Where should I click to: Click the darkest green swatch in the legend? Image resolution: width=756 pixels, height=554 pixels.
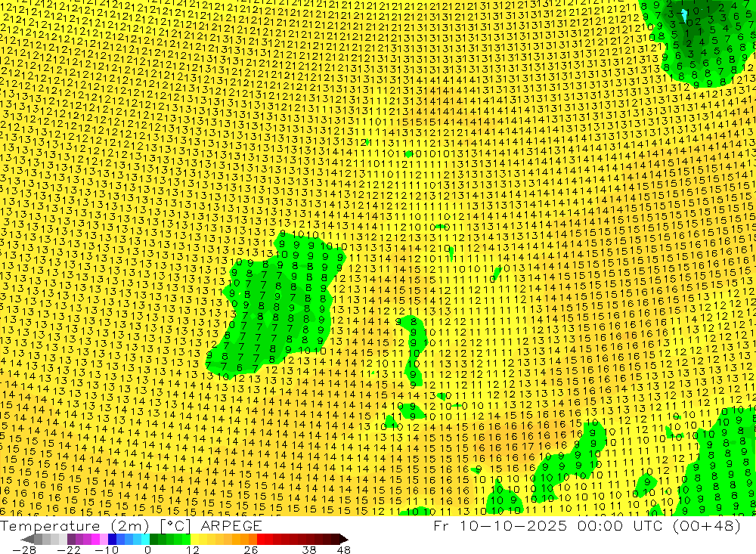[x=153, y=539]
